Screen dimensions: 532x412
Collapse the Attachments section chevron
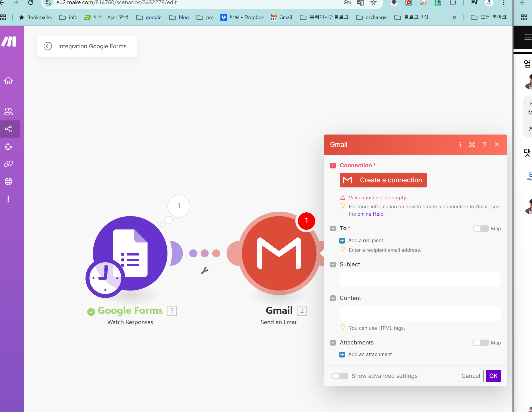point(333,343)
